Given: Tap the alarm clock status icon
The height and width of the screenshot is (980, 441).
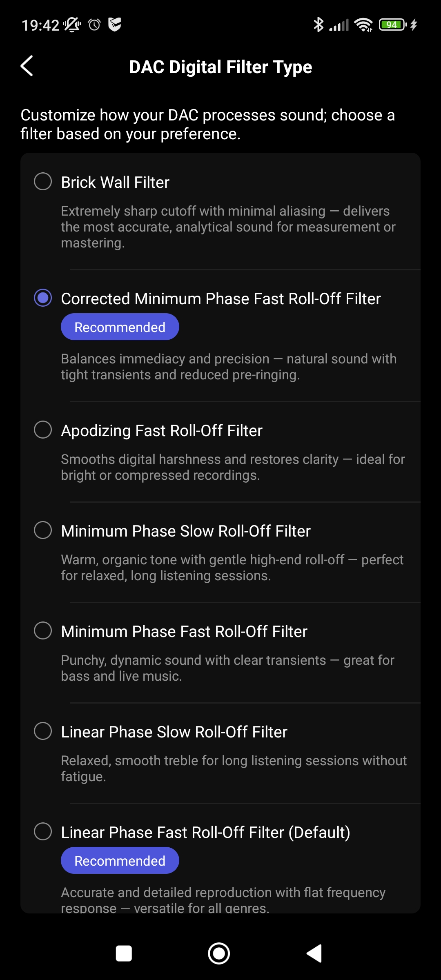Looking at the screenshot, I should 94,25.
